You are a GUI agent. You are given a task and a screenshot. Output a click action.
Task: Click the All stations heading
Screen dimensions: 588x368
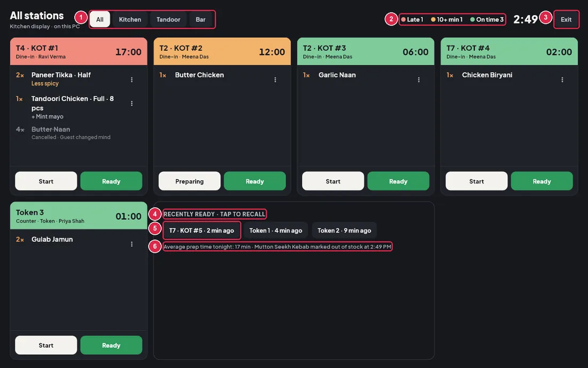37,16
